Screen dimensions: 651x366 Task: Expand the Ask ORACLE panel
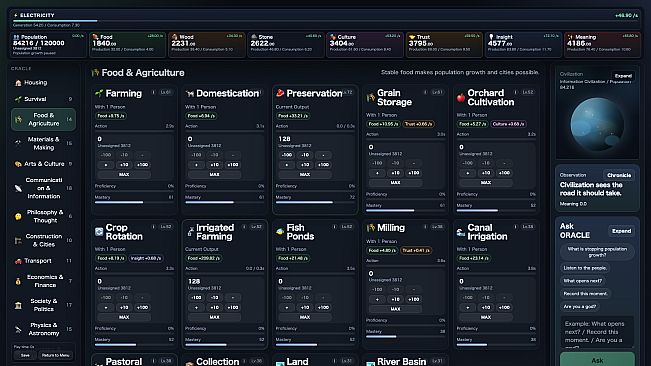pyautogui.click(x=621, y=231)
